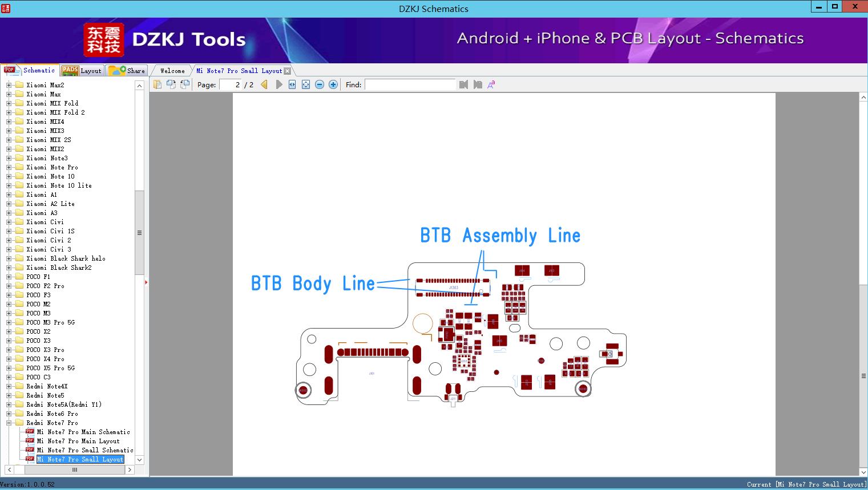Expand the Xiaomi Note 10 folder
The image size is (868, 490).
[9, 176]
